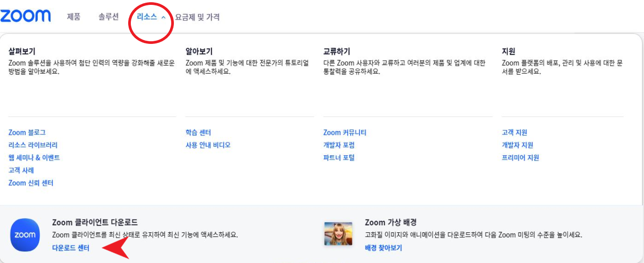Open 사용 안내 비디오 link
Screen dimensions: 644x263
coord(208,145)
